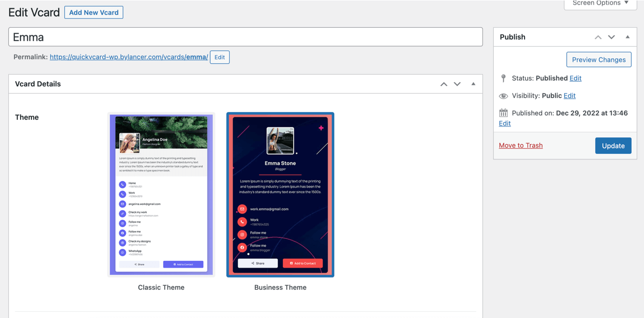Move the Vcard Details panel up
This screenshot has width=644, height=318.
[443, 84]
